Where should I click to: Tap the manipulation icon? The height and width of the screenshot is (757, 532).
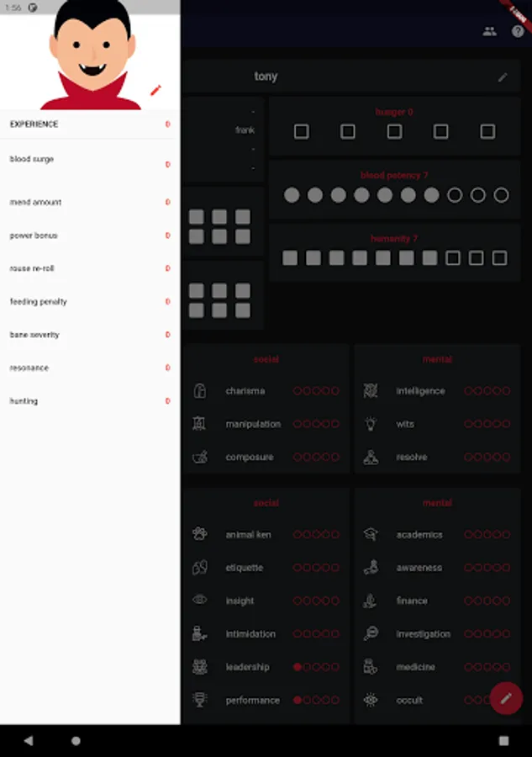click(x=199, y=423)
